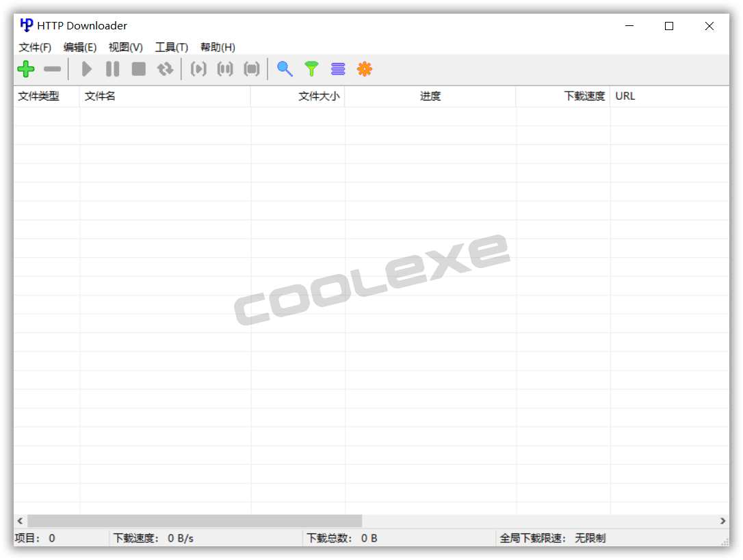Click the green plus Add URL icon
743x560 pixels.
point(25,69)
